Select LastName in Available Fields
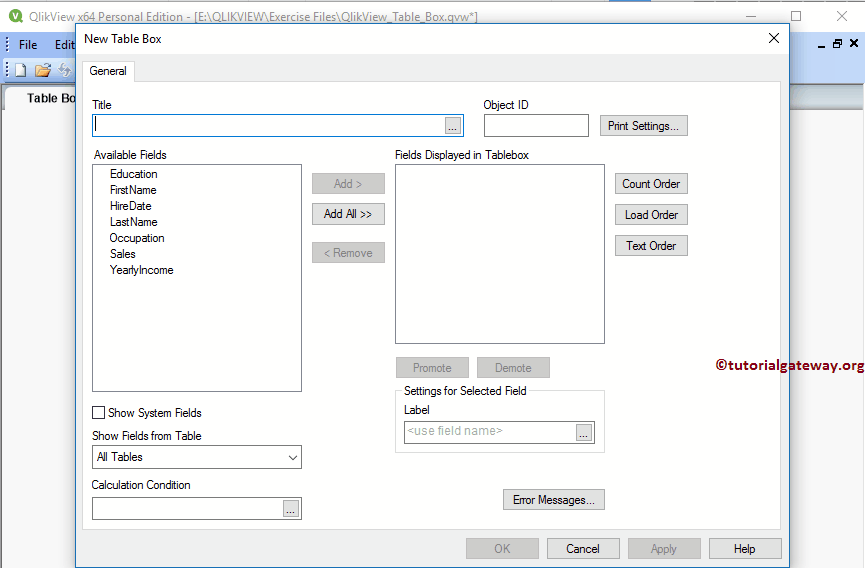This screenshot has height=568, width=865. pos(134,222)
